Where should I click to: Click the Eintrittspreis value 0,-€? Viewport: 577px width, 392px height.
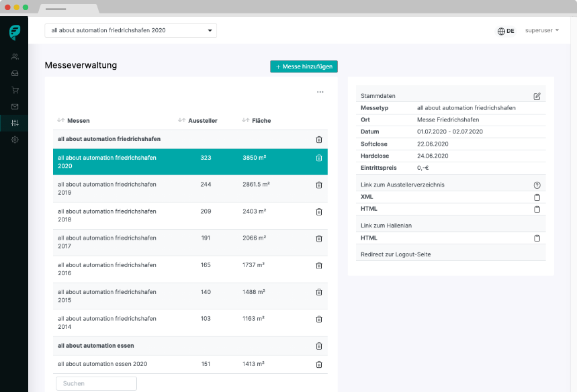tap(423, 168)
